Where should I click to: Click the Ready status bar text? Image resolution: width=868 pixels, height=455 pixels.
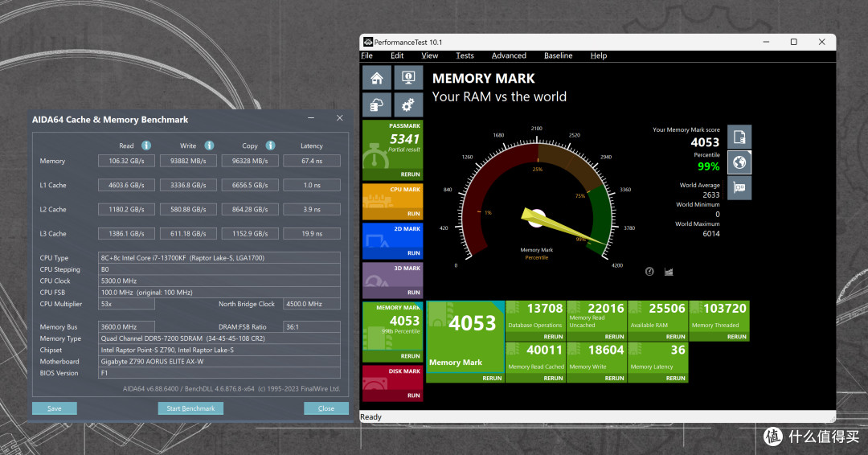(371, 416)
